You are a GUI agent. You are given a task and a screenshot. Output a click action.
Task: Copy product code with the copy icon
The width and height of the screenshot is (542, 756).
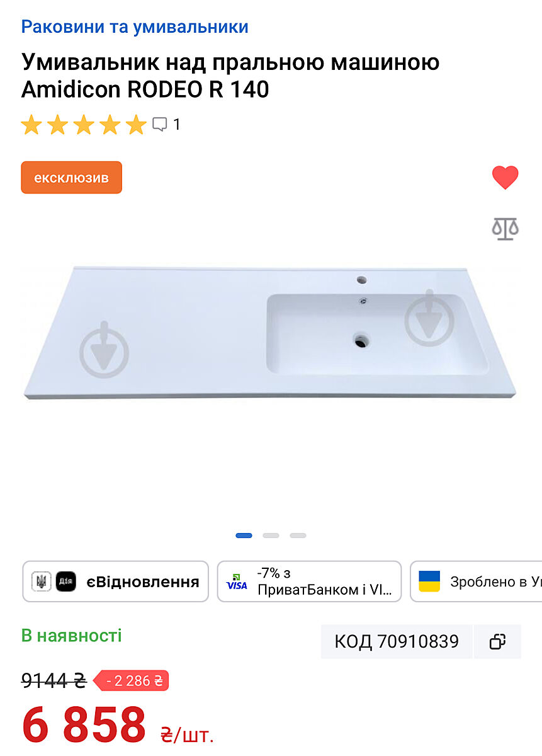(x=497, y=641)
